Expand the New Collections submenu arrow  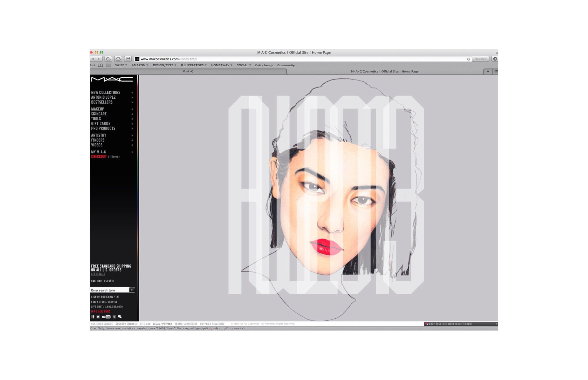click(x=132, y=93)
